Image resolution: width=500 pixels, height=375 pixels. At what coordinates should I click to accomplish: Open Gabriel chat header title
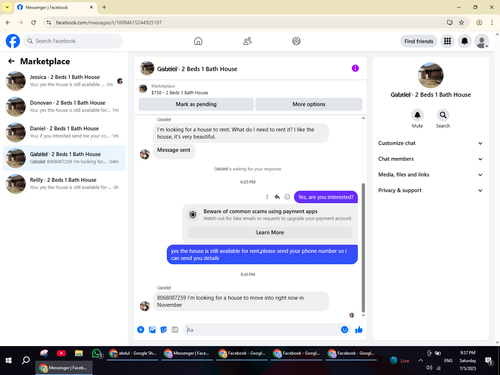click(197, 69)
